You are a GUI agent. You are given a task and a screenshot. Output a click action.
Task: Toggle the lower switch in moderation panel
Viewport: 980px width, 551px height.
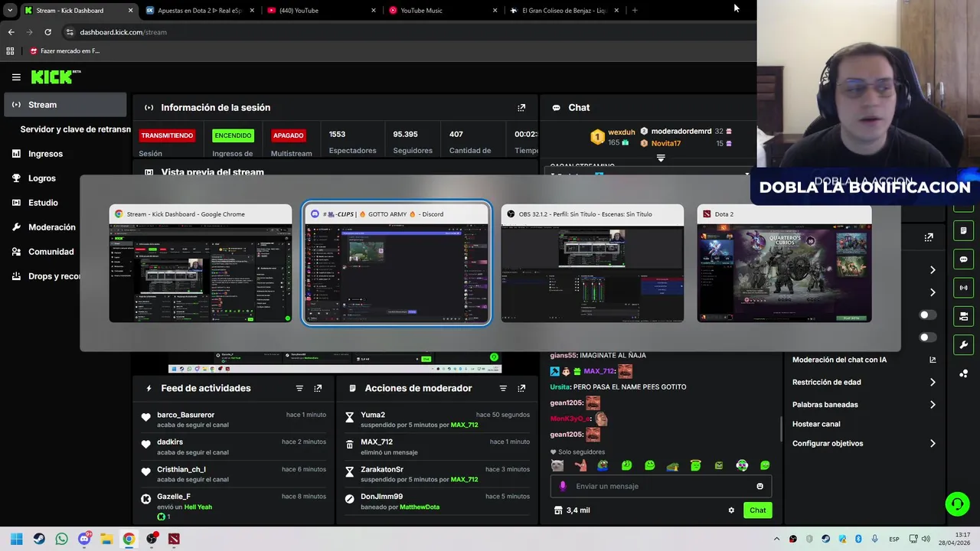click(x=927, y=337)
